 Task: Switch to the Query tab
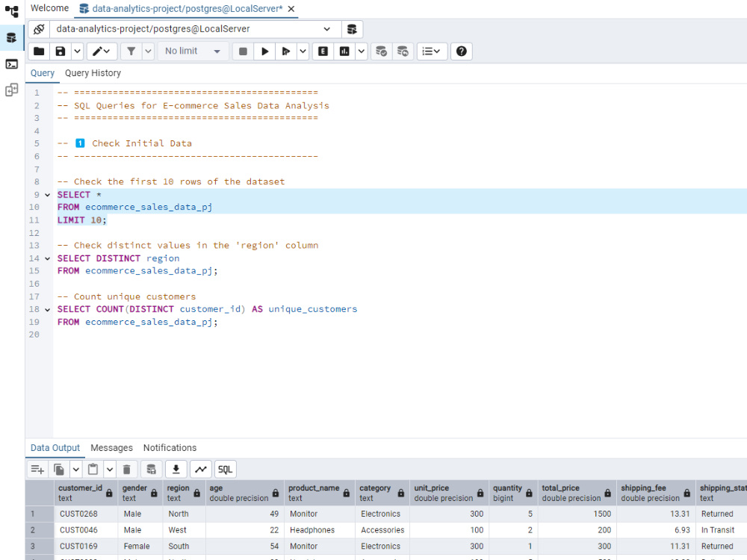43,73
